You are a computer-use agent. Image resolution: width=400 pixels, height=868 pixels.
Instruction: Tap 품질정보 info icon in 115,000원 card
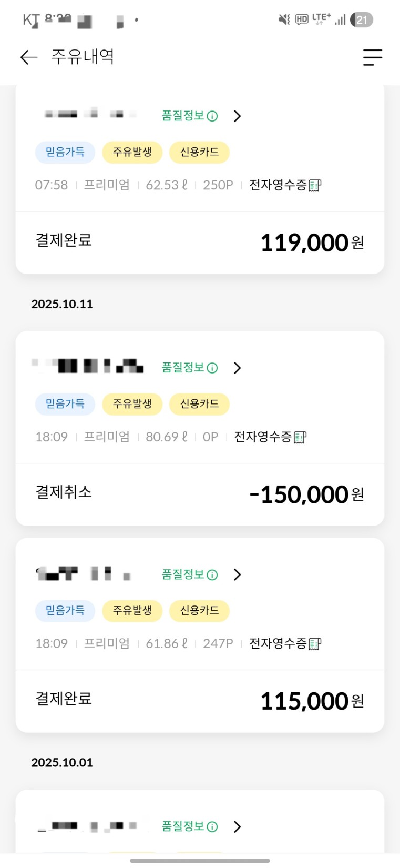[x=212, y=575]
